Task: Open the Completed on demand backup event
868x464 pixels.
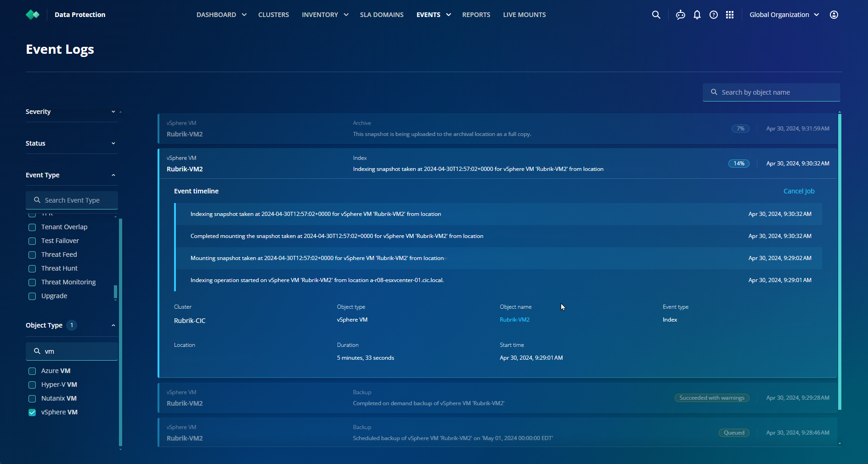Action: pyautogui.click(x=497, y=398)
